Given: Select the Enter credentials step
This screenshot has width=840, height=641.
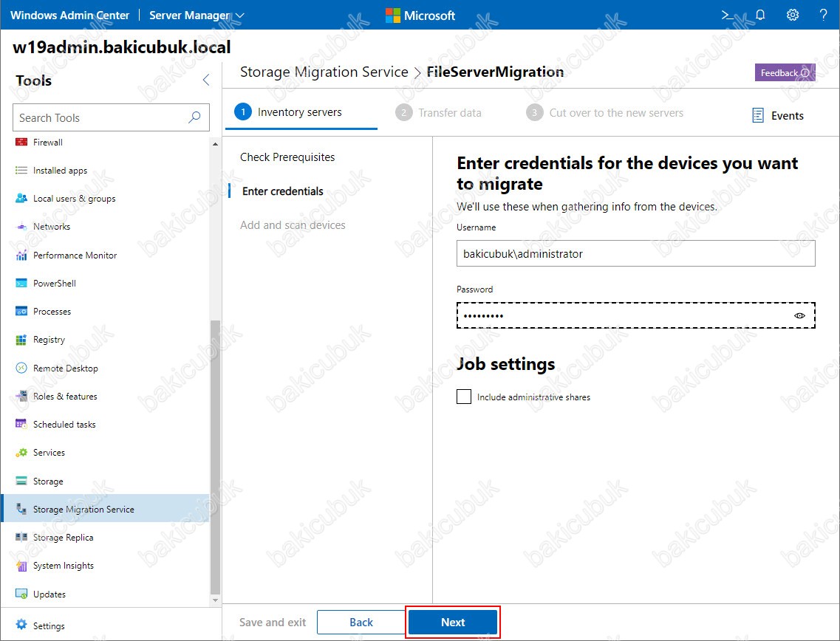Looking at the screenshot, I should [283, 191].
